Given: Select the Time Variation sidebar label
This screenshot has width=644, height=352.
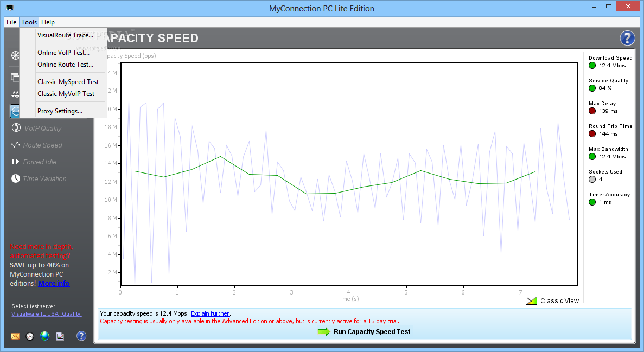Looking at the screenshot, I should [44, 178].
